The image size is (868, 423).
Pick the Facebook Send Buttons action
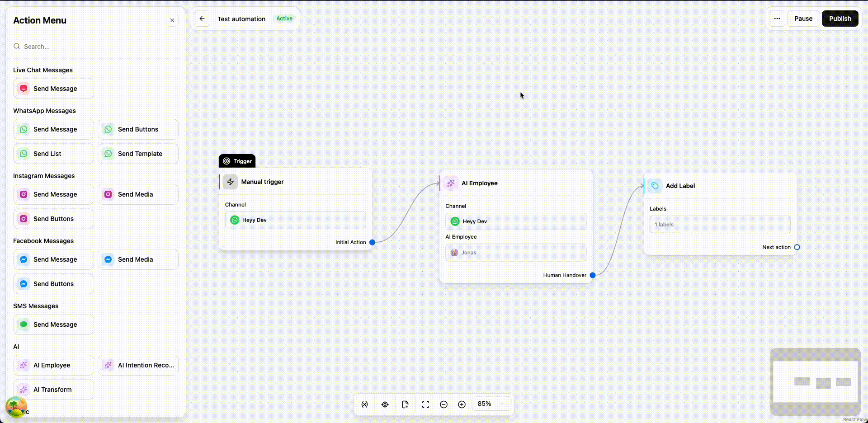click(x=53, y=283)
